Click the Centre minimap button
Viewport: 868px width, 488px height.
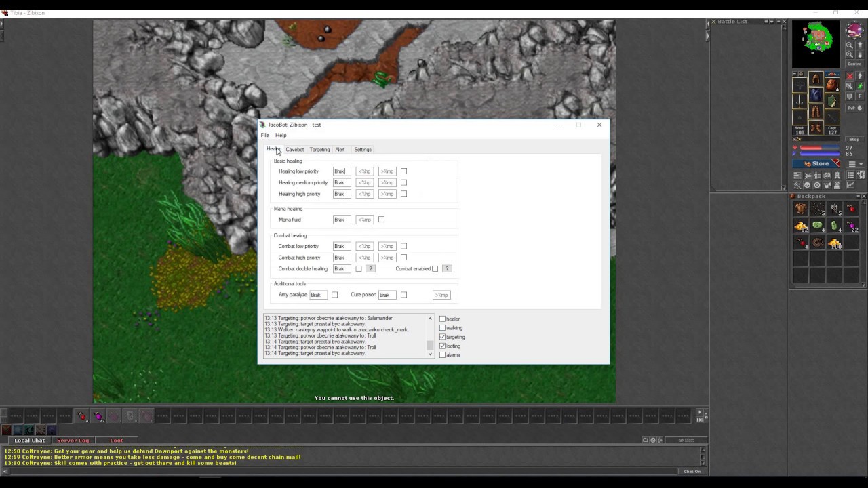(854, 64)
